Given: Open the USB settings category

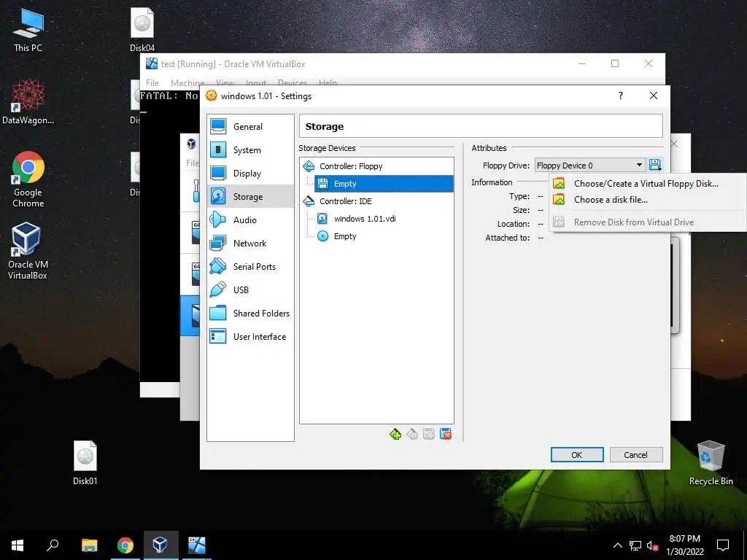Looking at the screenshot, I should coord(250,290).
